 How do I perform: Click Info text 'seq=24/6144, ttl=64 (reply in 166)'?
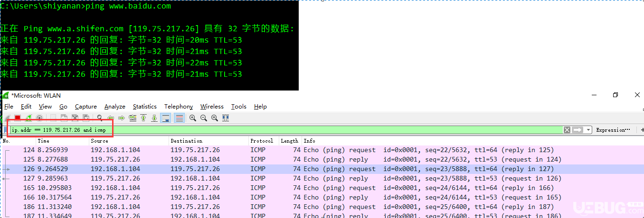[490, 188]
